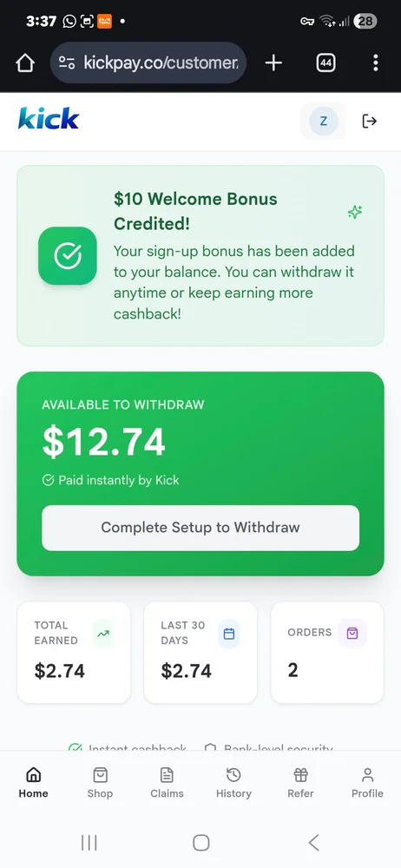Image resolution: width=401 pixels, height=868 pixels.
Task: Open the Z profile avatar
Action: (x=324, y=122)
